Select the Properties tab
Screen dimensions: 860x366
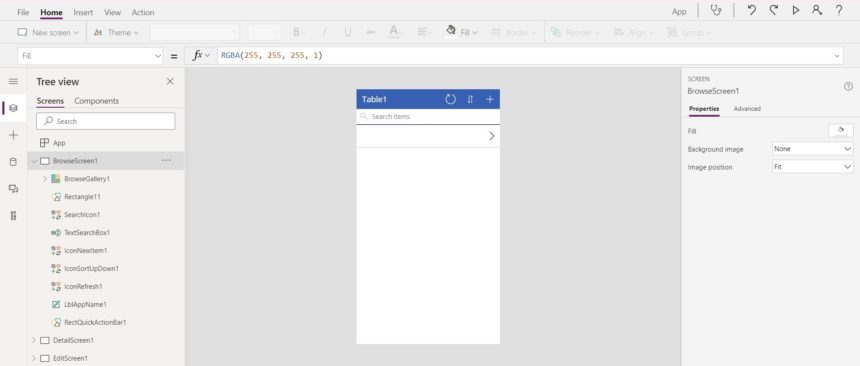coord(704,109)
